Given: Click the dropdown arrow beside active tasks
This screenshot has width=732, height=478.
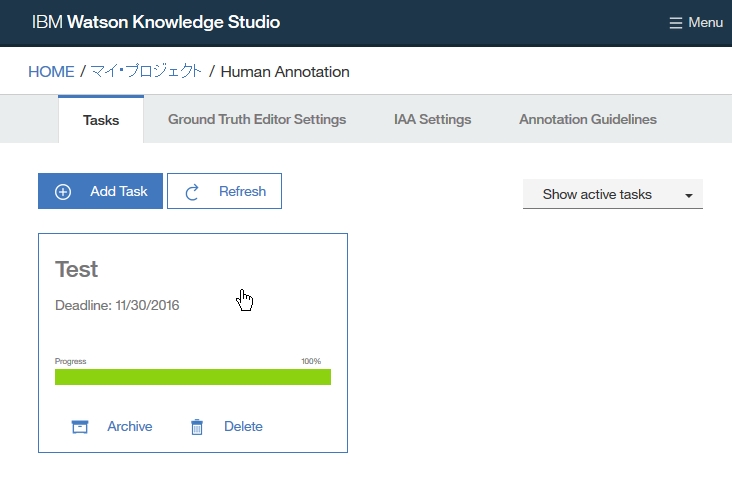Looking at the screenshot, I should [x=689, y=196].
